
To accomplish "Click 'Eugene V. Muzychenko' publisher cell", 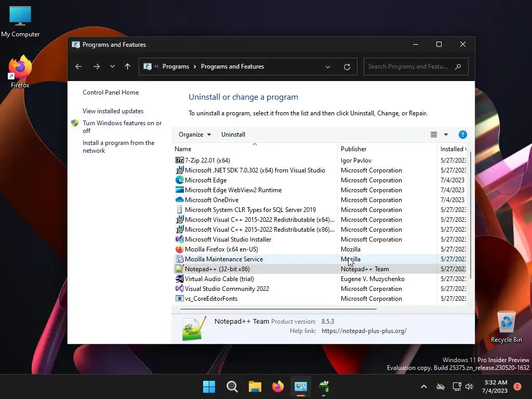I will click(373, 279).
